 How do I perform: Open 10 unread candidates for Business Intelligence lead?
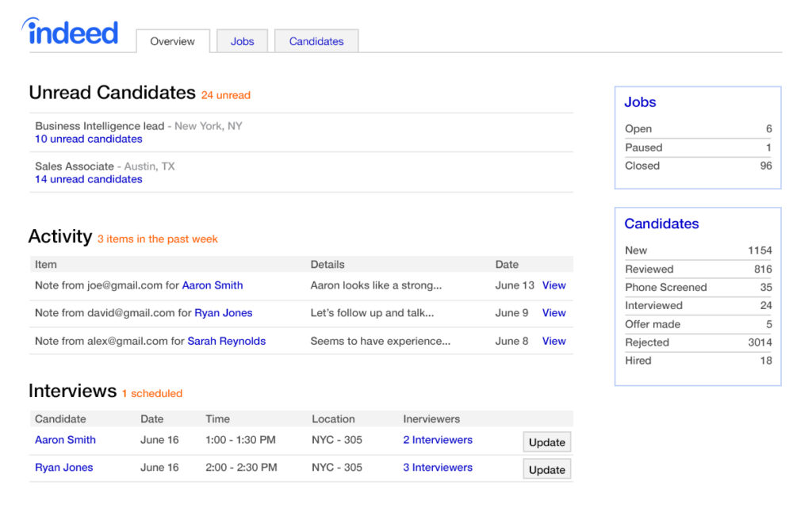click(x=88, y=139)
